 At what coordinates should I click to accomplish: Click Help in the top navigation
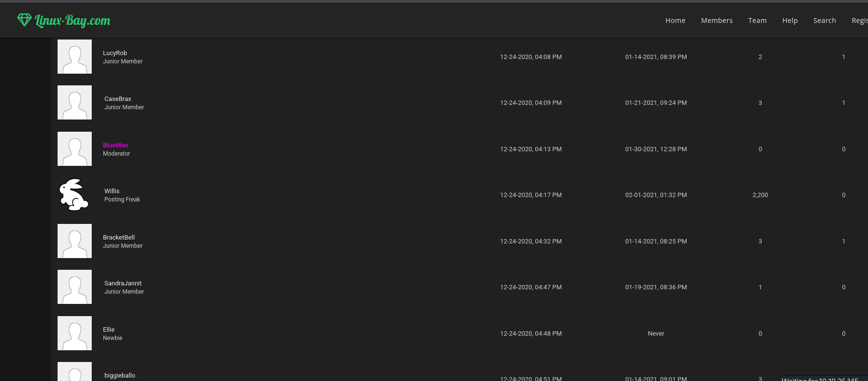coord(790,20)
